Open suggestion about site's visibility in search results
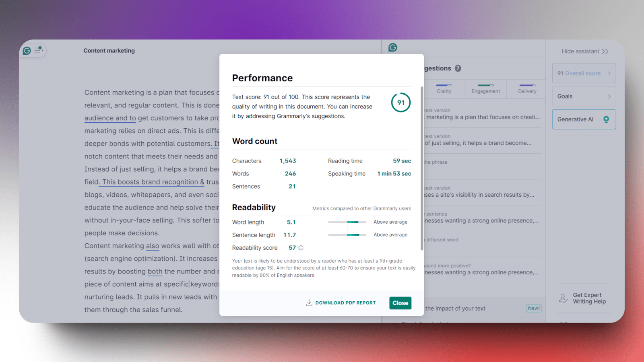Viewport: 644px width, 362px height. coord(482,192)
